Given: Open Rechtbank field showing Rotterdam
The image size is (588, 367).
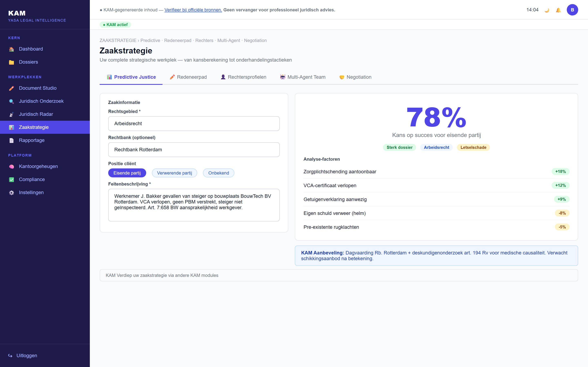Looking at the screenshot, I should (194, 150).
